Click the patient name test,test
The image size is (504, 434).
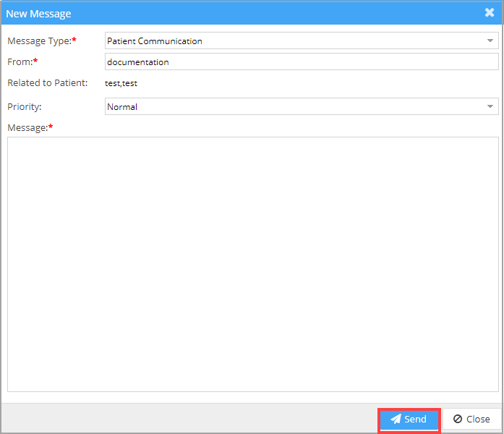pos(121,83)
